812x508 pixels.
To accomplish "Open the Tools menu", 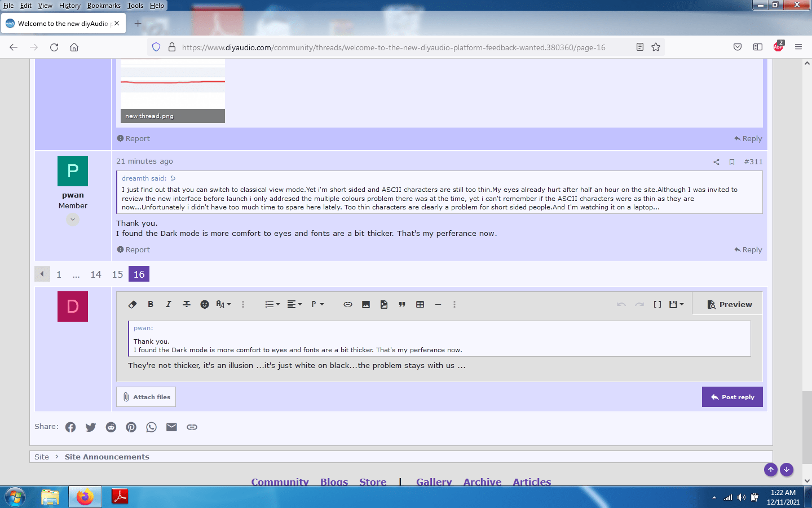I will 135,6.
